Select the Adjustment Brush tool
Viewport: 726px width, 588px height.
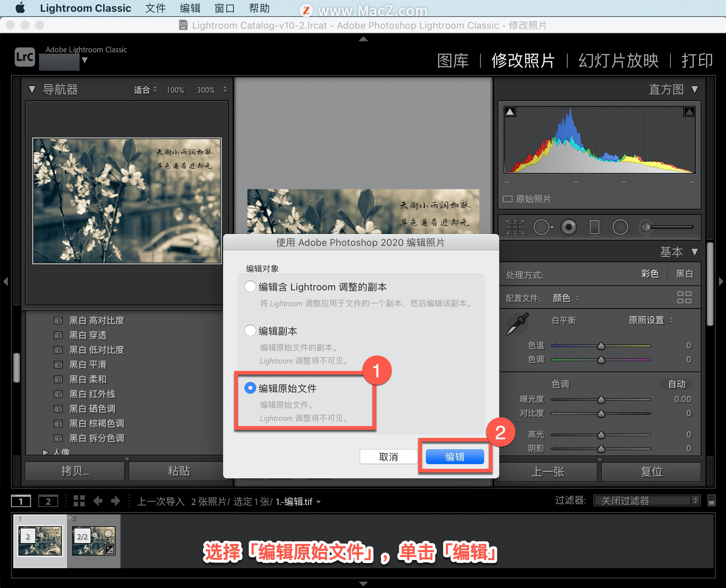665,227
